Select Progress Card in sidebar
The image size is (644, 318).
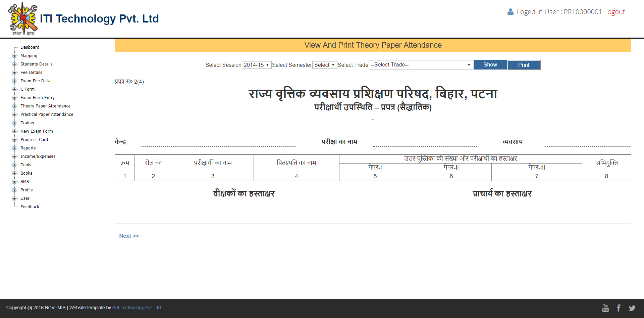[34, 140]
